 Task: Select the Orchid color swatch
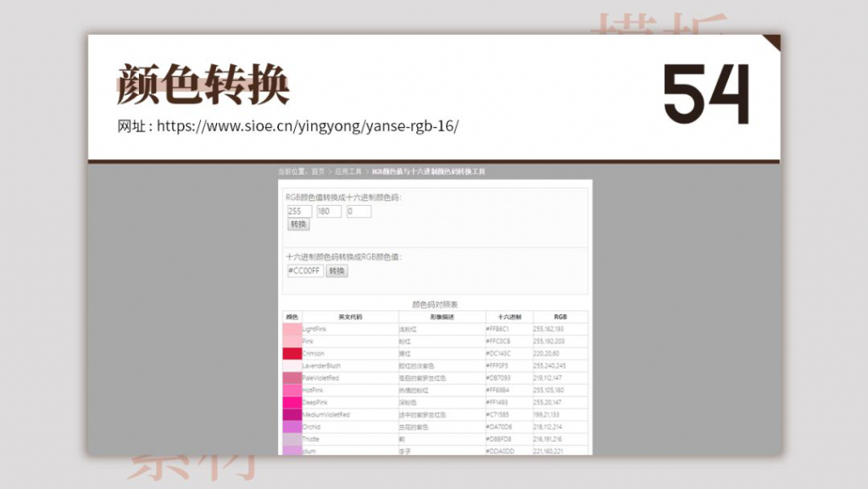[293, 425]
